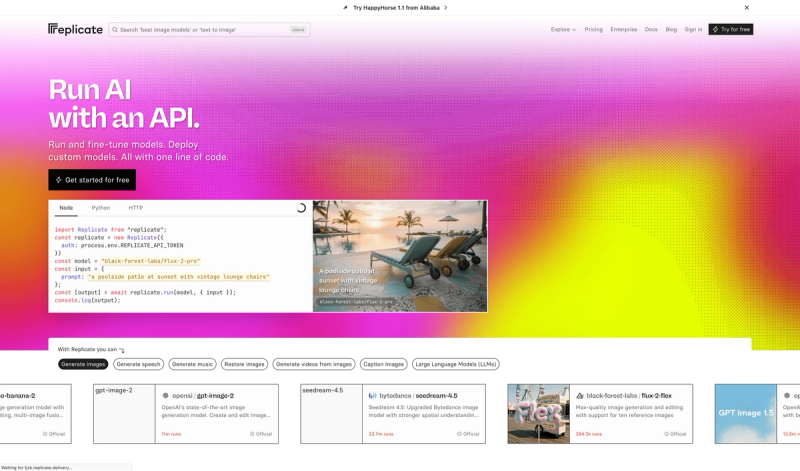Click the OpenAI icon on the gpt-image-2 card
Image resolution: width=800 pixels, height=471 pixels.
165,395
